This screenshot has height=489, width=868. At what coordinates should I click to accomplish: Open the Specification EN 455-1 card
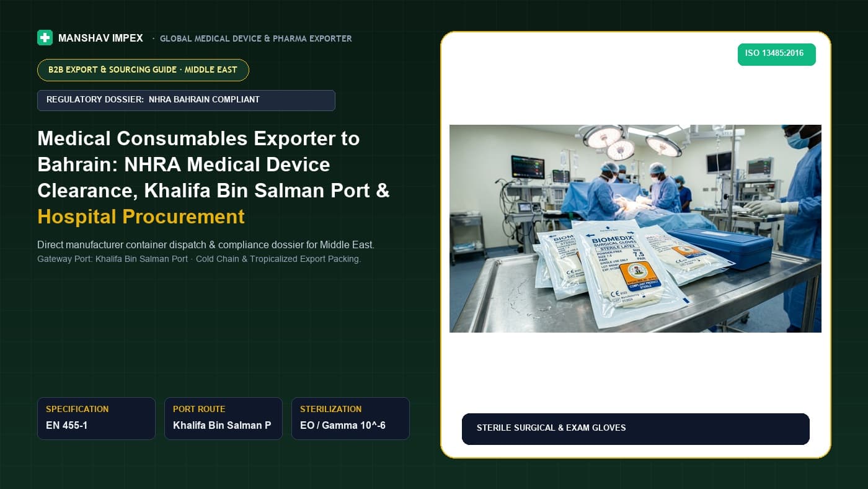coord(96,418)
